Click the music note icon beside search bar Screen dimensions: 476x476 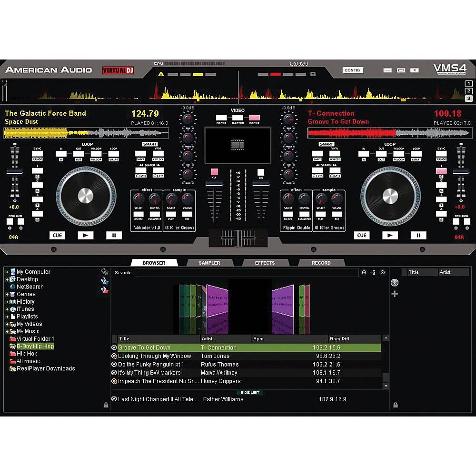373,273
